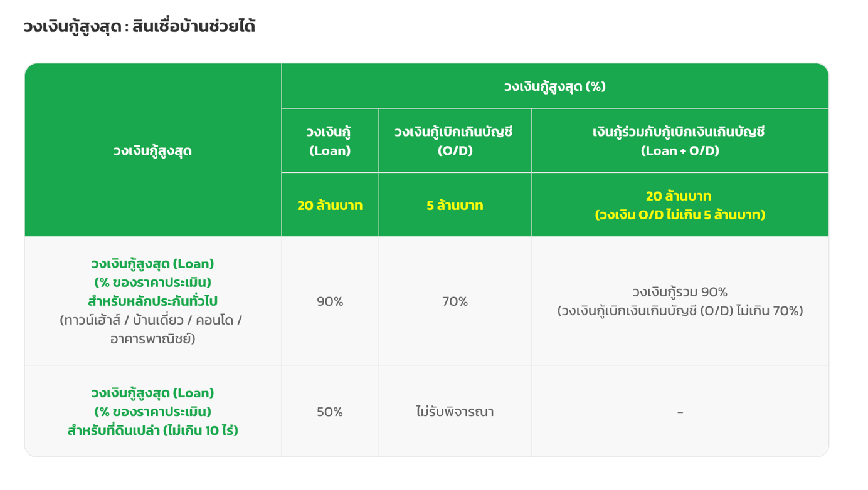Click the วงเงินกู้เบิกเกินบัญชี (O/D) column header
The height and width of the screenshot is (490, 868).
click(x=455, y=141)
